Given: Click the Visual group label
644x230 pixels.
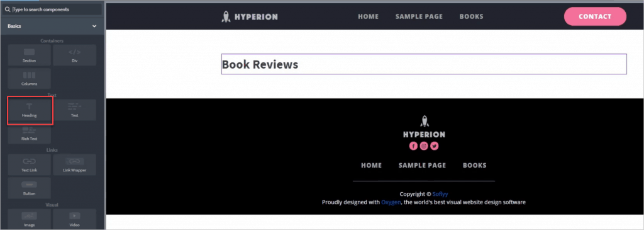Looking at the screenshot, I should pos(52,205).
